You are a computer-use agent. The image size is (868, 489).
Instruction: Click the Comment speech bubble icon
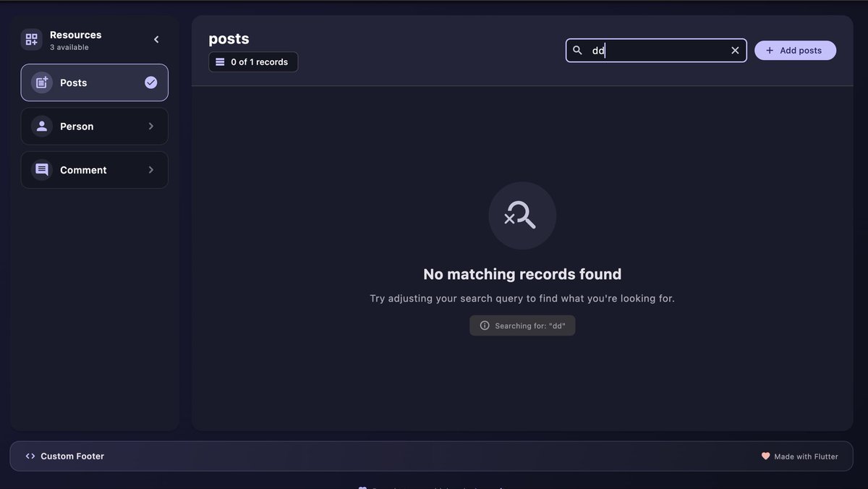(42, 170)
